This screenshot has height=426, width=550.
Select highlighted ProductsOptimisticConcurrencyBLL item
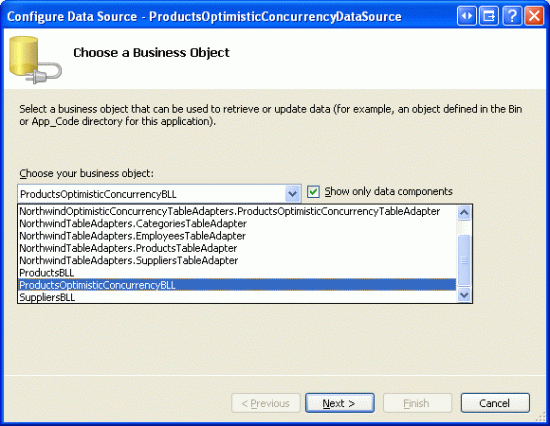[x=237, y=285]
